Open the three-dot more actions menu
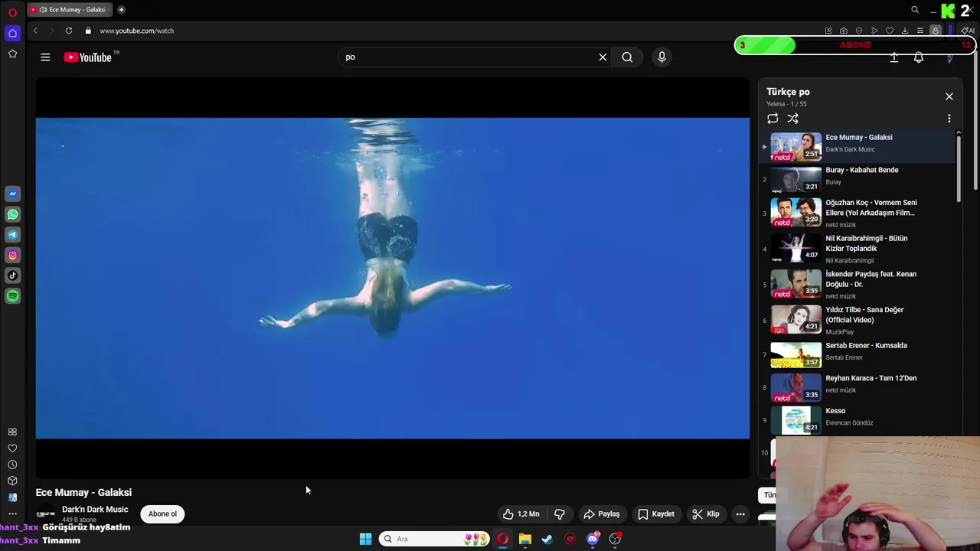The width and height of the screenshot is (980, 551). 740,514
